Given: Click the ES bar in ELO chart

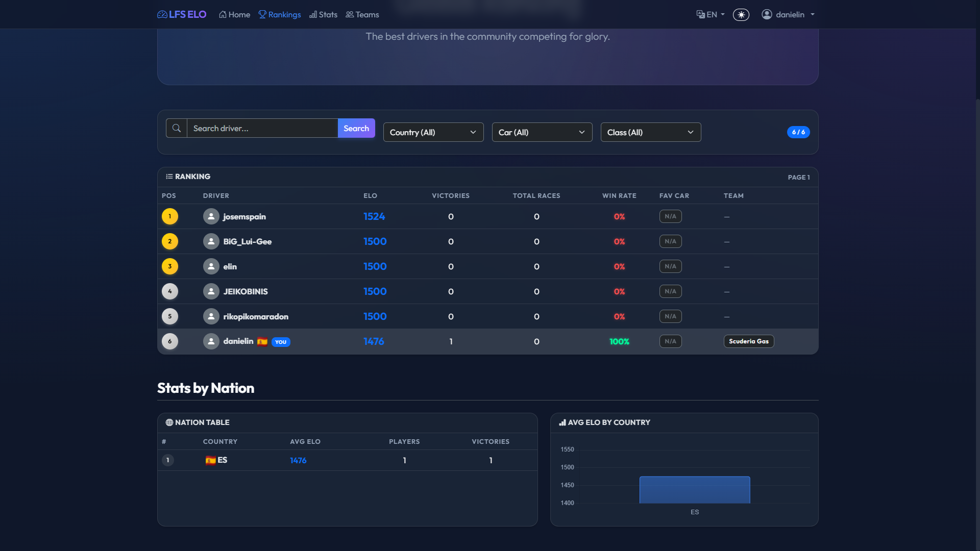Looking at the screenshot, I should [694, 490].
